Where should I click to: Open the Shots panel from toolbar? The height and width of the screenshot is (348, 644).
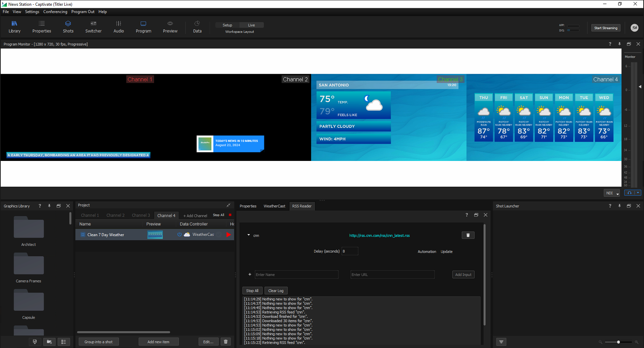(x=68, y=27)
